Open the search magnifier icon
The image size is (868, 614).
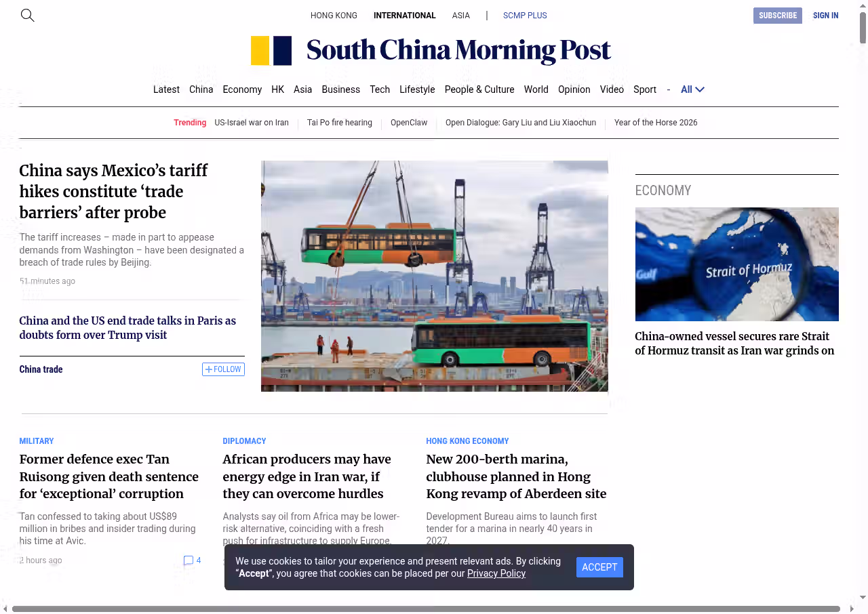[27, 15]
